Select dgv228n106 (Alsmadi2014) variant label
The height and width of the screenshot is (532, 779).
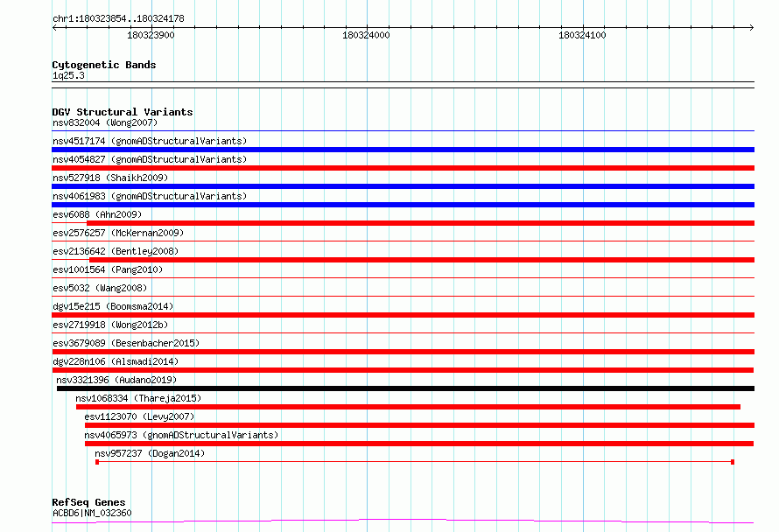(x=116, y=361)
